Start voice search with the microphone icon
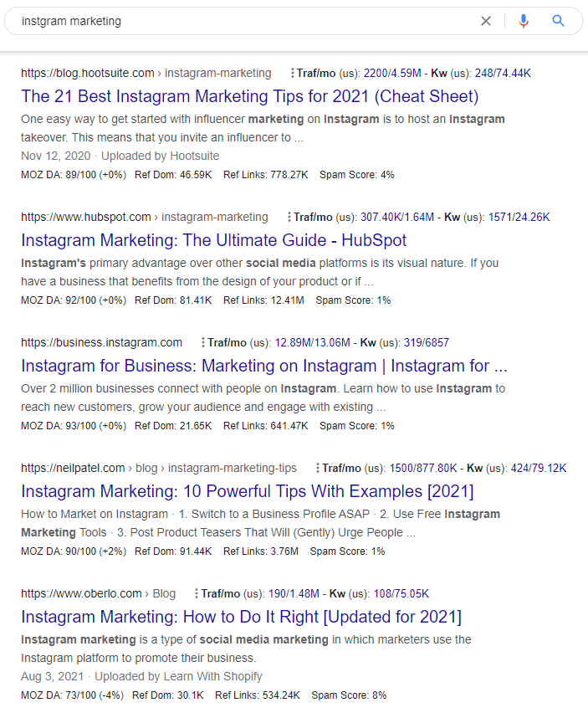Viewport: 588px width, 718px height. pos(524,21)
